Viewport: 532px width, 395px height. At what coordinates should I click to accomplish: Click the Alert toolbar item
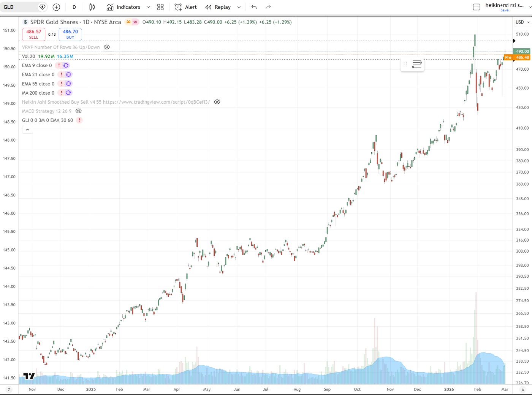[x=186, y=7]
